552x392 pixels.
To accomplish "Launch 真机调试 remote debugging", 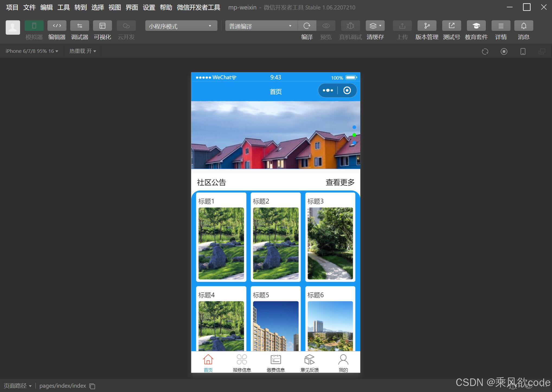I will [x=350, y=26].
